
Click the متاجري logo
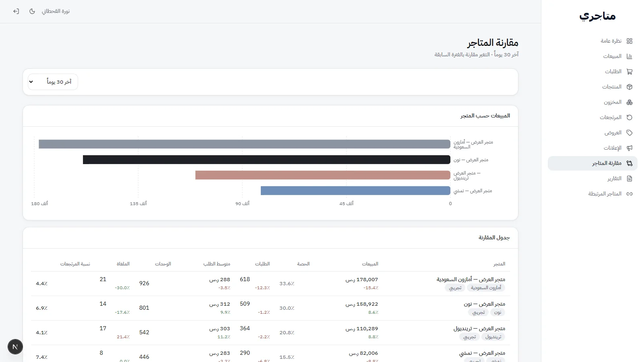597,16
